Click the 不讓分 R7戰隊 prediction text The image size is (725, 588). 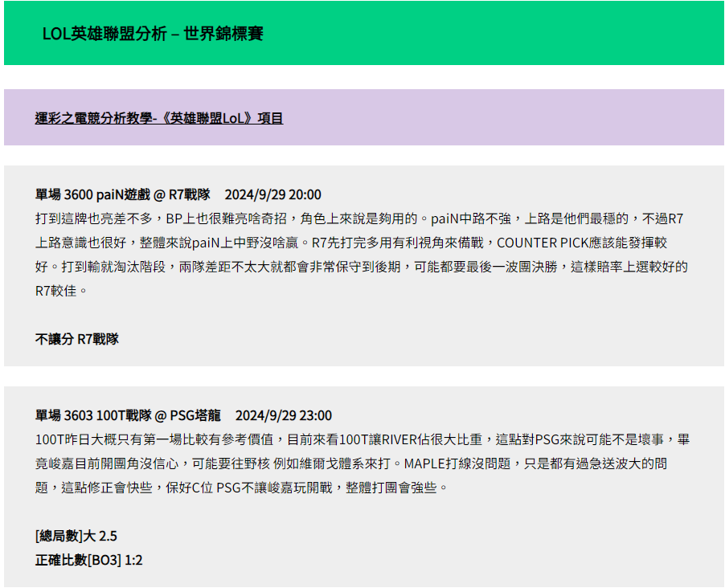(x=77, y=339)
